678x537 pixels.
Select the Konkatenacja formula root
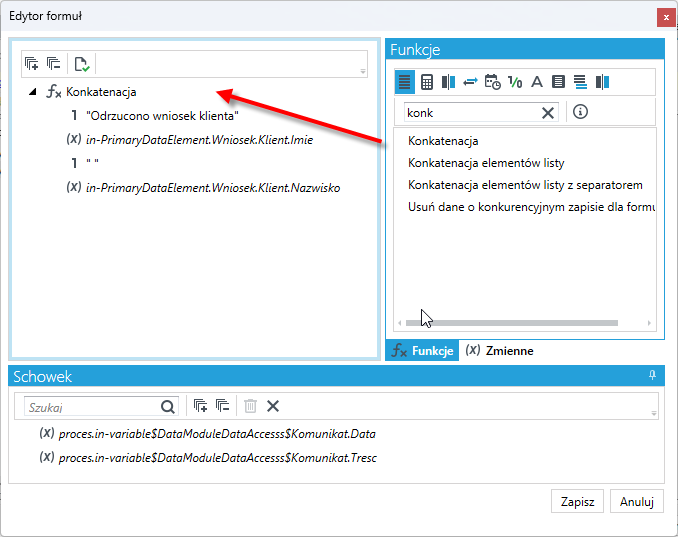pos(101,92)
